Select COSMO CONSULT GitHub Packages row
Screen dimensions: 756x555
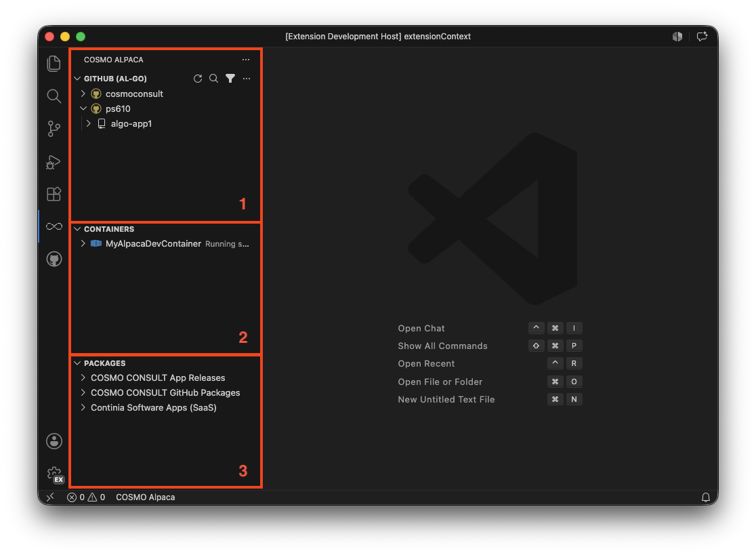(x=165, y=392)
